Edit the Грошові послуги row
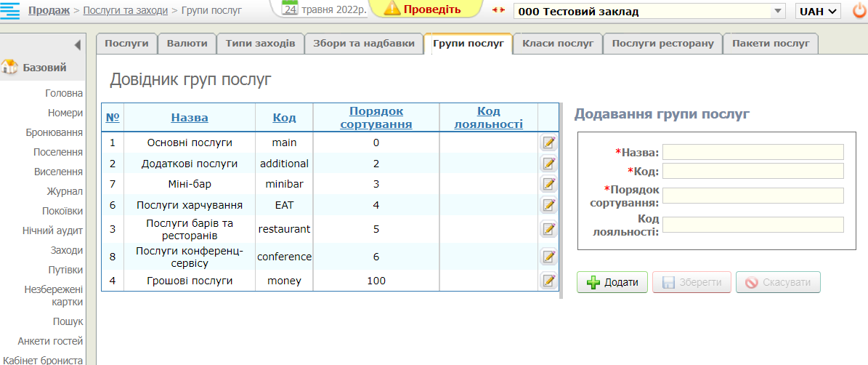This screenshot has width=868, height=365. pos(548,281)
